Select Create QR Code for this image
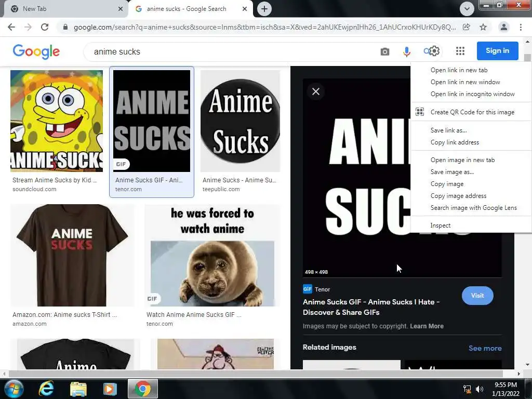 tap(471, 112)
